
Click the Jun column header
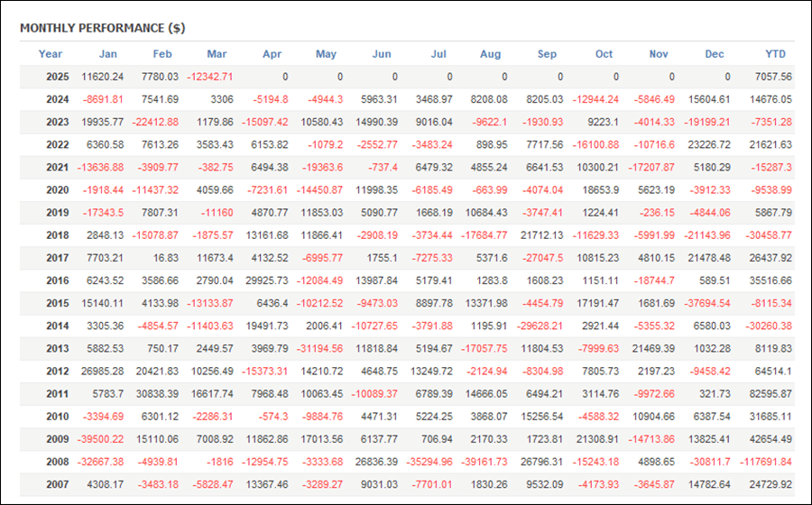point(382,54)
